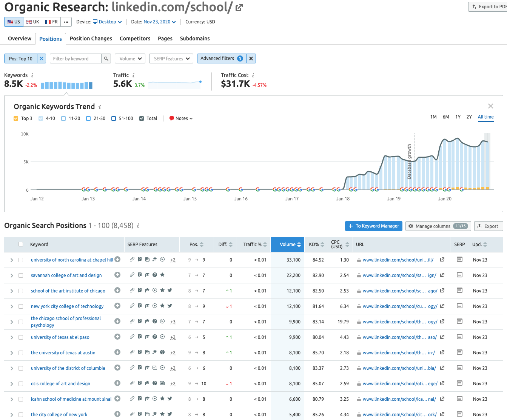Check the university of texas at el paso row
This screenshot has height=420, width=507.
click(21, 337)
